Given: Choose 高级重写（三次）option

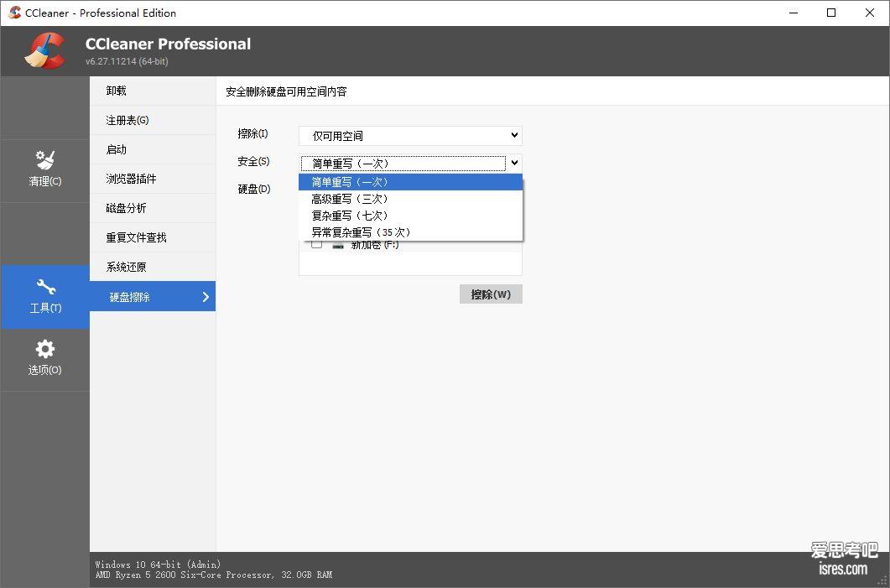Looking at the screenshot, I should pos(410,200).
